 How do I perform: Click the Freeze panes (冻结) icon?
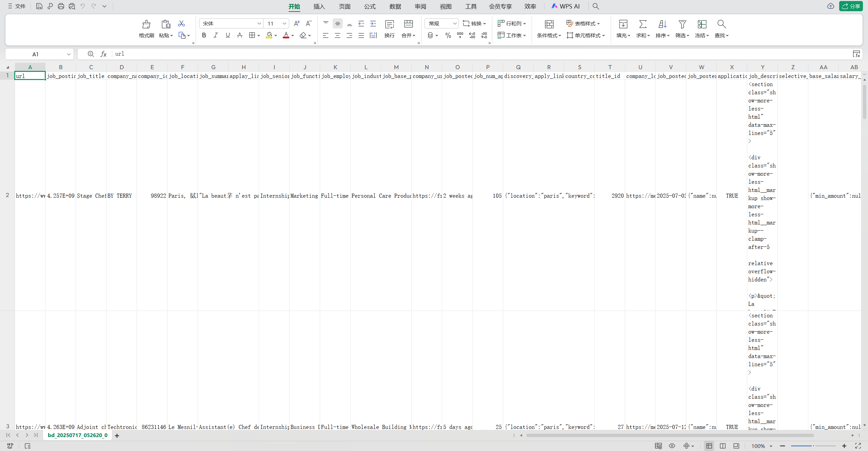702,24
